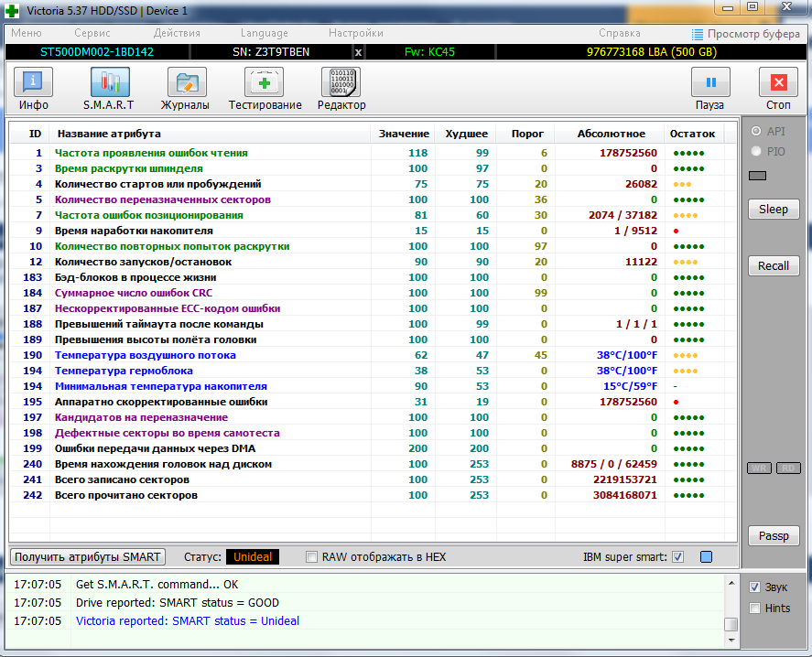Click the firmware label Fw: KC45

point(430,52)
